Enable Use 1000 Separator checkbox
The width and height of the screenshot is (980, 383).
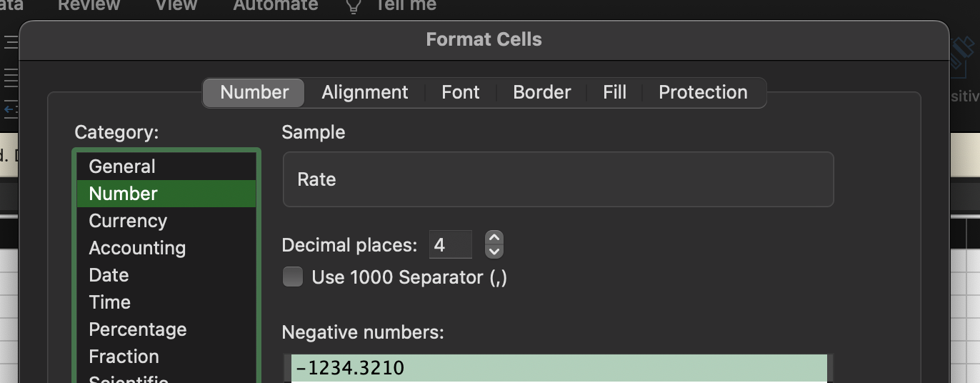coord(293,277)
